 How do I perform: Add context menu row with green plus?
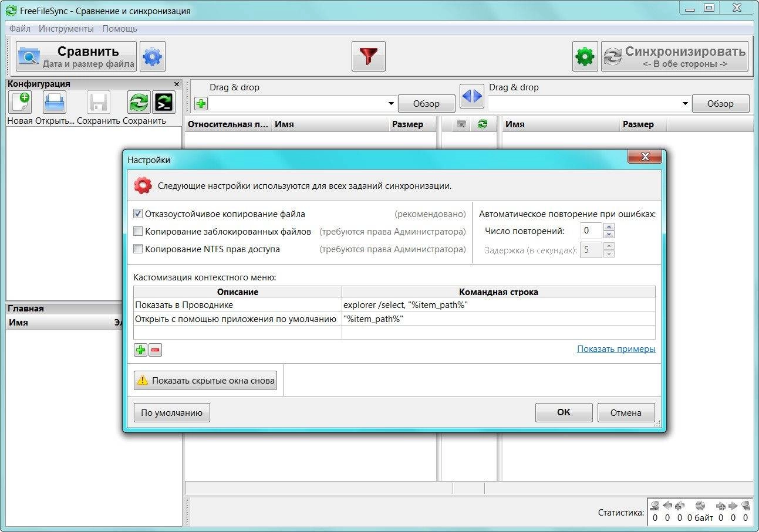click(141, 350)
